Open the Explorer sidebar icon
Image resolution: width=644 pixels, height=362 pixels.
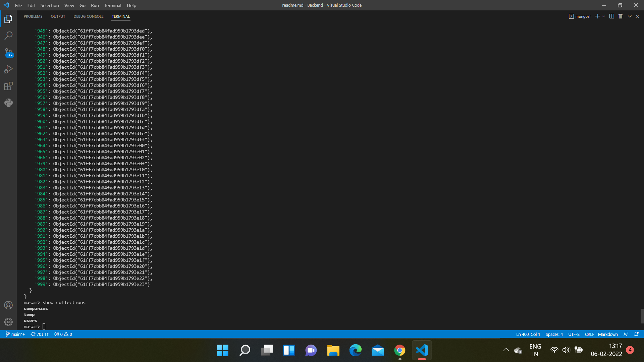tap(8, 19)
